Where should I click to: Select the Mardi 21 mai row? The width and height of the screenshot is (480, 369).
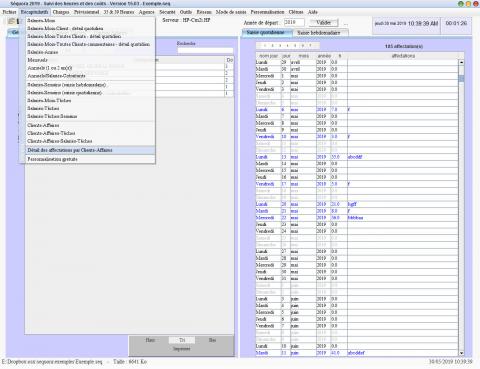click(x=357, y=211)
